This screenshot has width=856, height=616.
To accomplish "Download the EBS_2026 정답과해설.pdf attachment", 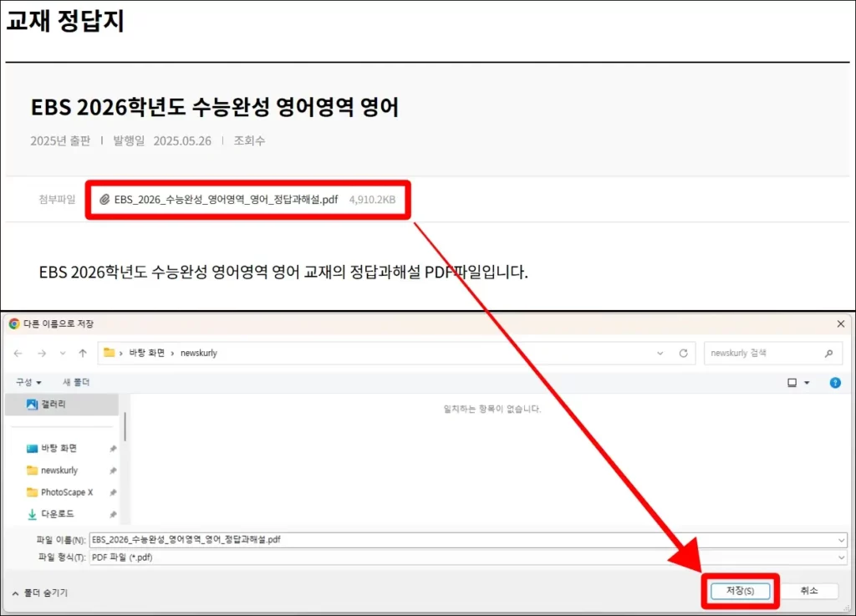I will [226, 200].
